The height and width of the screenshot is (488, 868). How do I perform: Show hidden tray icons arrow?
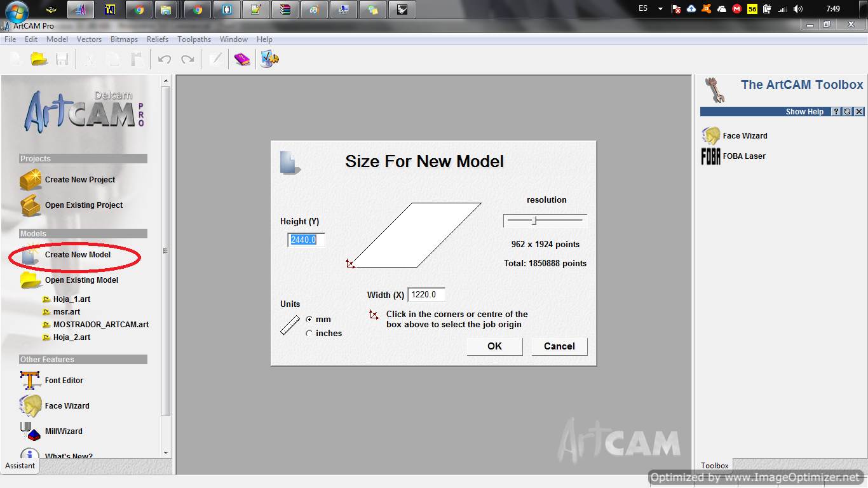661,9
